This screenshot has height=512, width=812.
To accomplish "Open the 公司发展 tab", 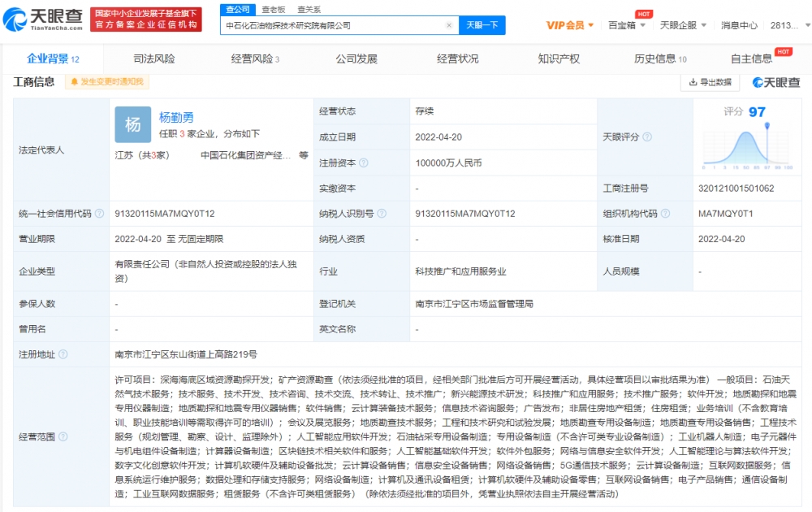I will click(356, 59).
